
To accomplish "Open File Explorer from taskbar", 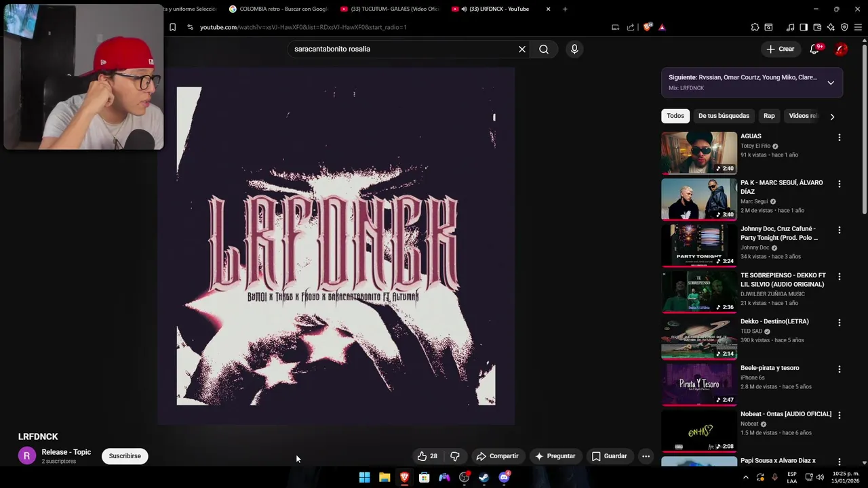I will pyautogui.click(x=384, y=477).
